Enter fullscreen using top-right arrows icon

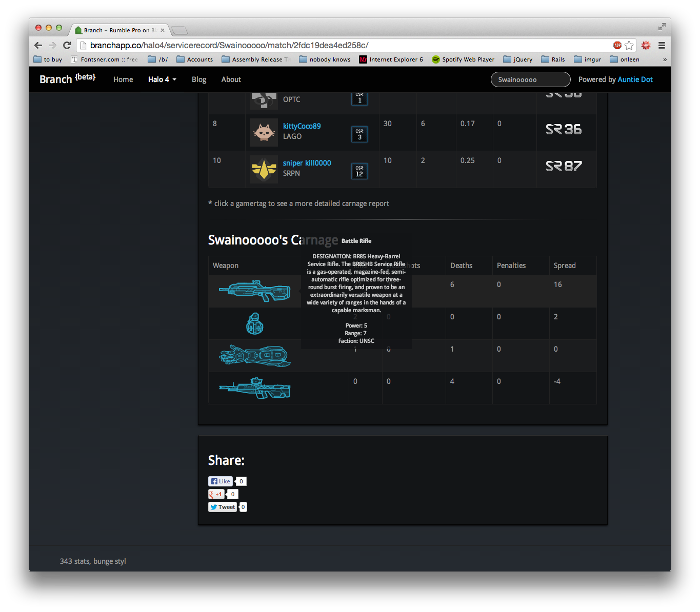click(x=662, y=27)
